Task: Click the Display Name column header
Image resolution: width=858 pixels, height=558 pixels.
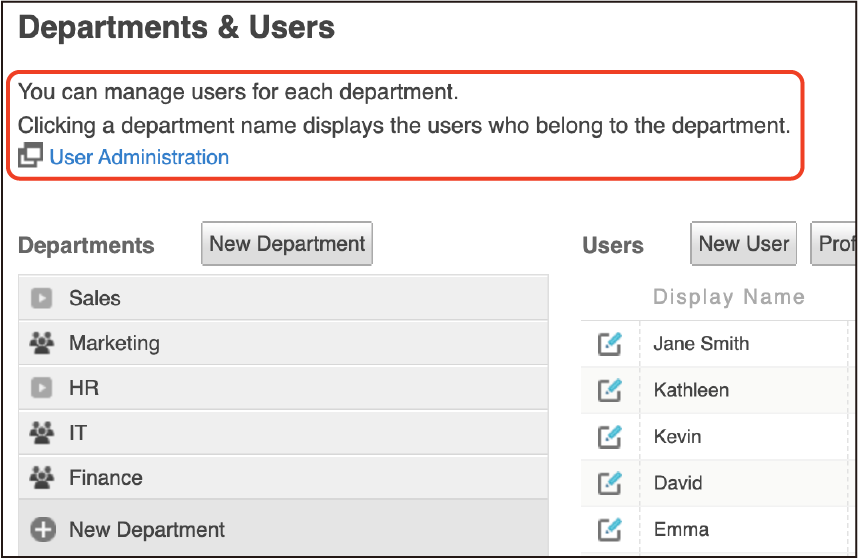Action: 728,297
